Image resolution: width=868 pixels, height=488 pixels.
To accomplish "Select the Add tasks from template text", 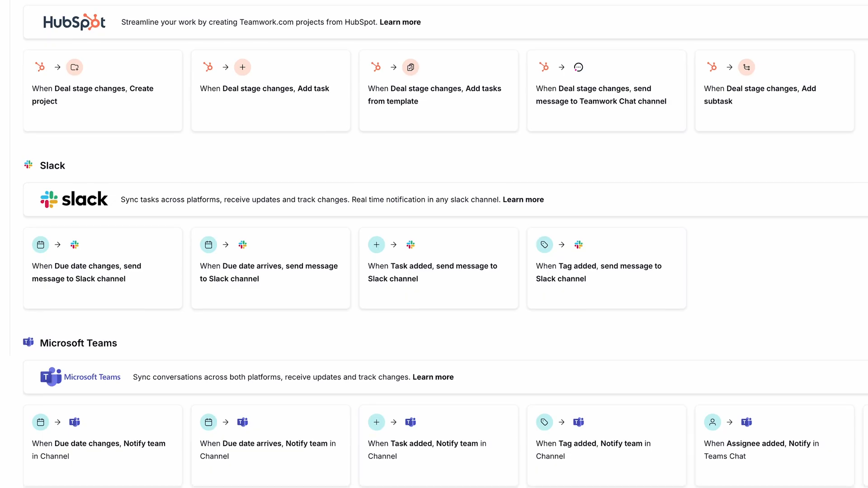I will click(x=434, y=95).
